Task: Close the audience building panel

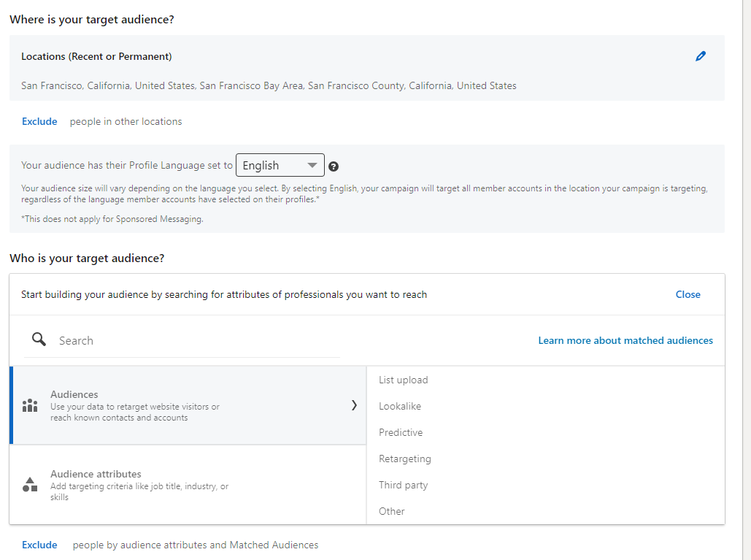Action: [688, 294]
